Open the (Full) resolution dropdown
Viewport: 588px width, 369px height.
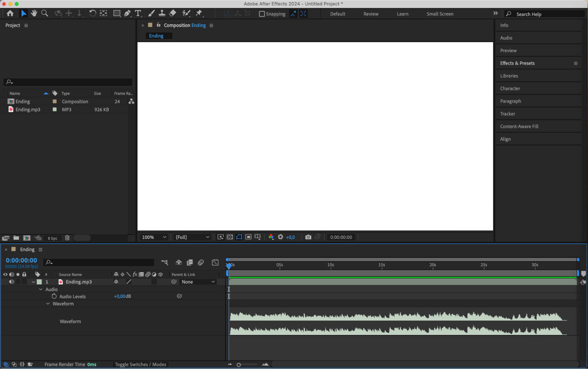[x=192, y=237]
